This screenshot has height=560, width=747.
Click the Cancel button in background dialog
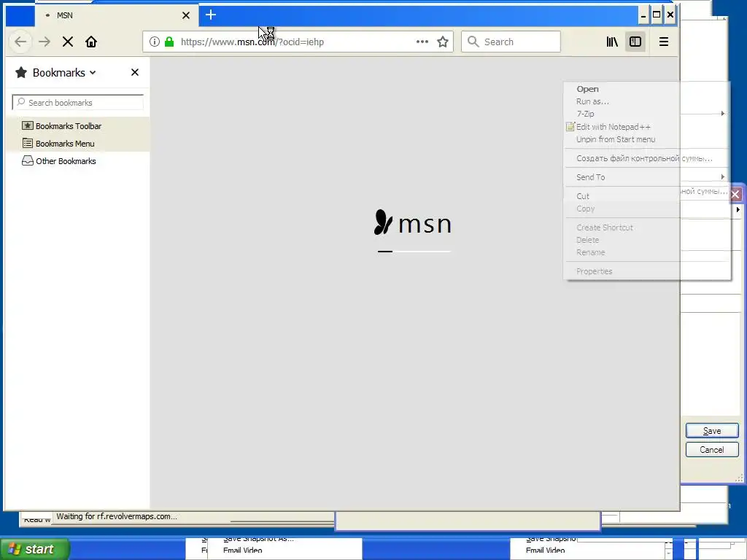(x=712, y=449)
